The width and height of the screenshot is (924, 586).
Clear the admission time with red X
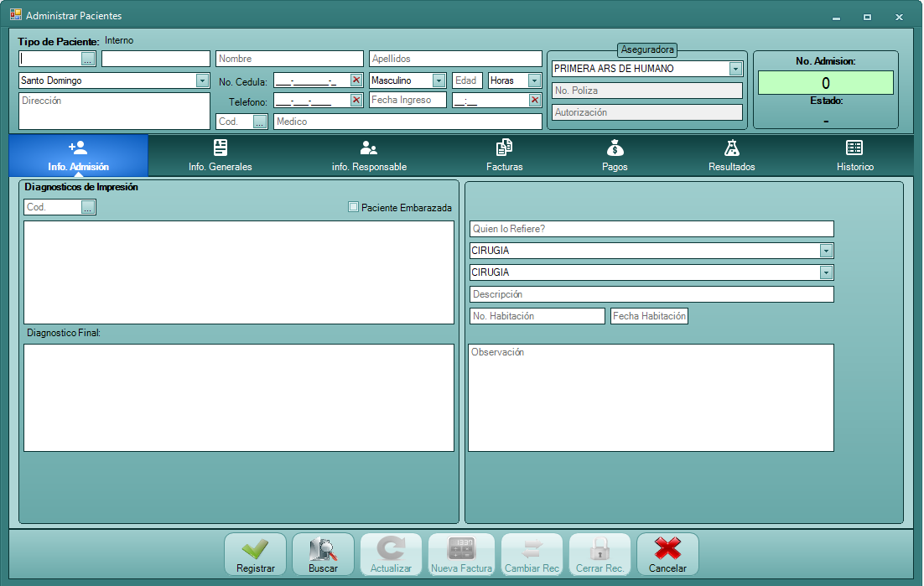[535, 101]
